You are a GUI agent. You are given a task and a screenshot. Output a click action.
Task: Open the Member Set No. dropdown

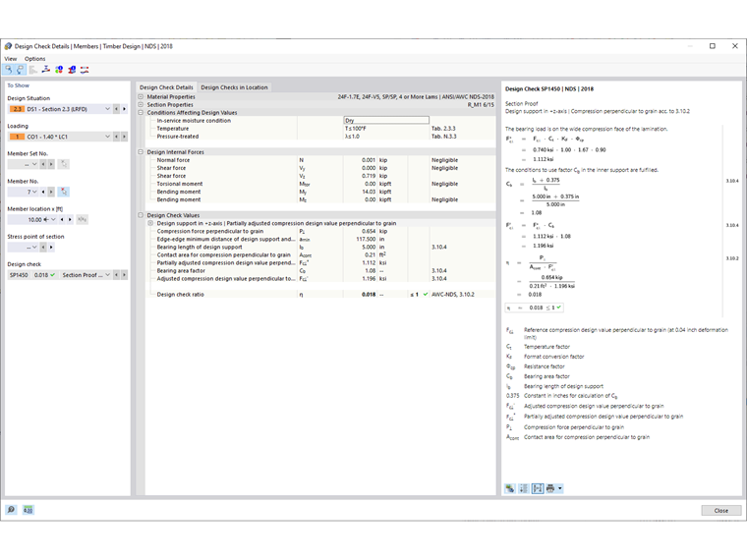[x=34, y=164]
